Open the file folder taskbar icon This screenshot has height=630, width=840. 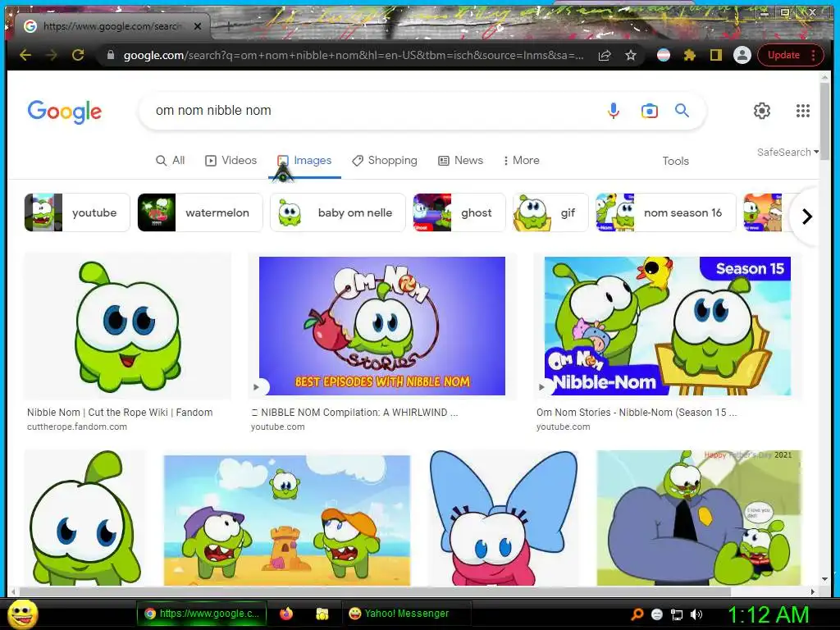pos(322,614)
